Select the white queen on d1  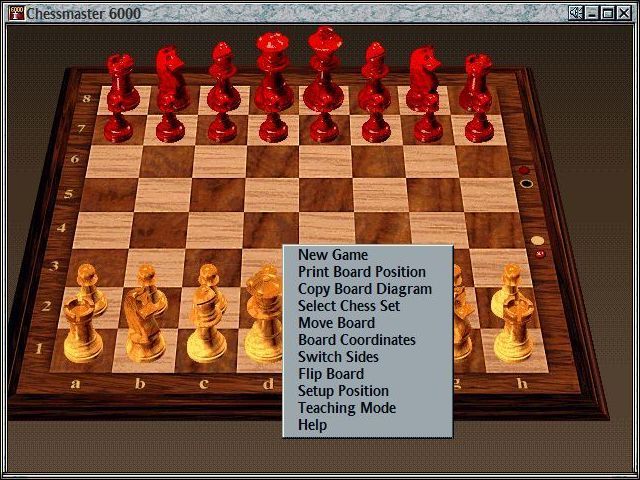pyautogui.click(x=265, y=316)
